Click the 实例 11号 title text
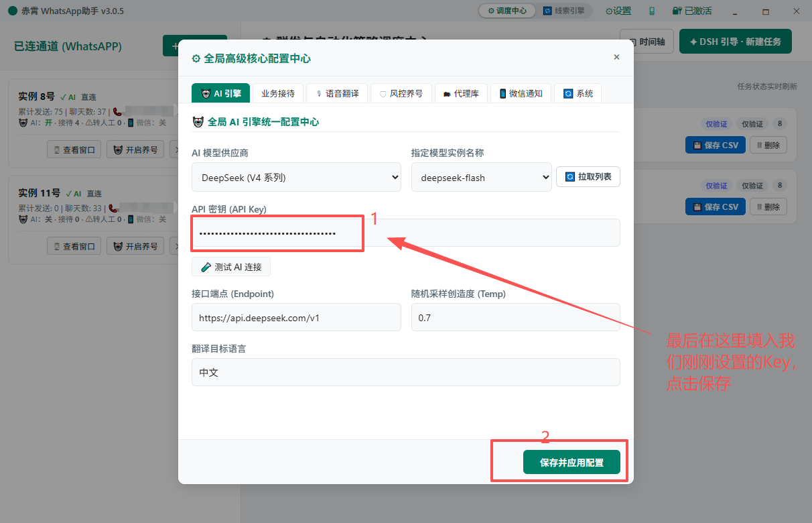 click(39, 192)
